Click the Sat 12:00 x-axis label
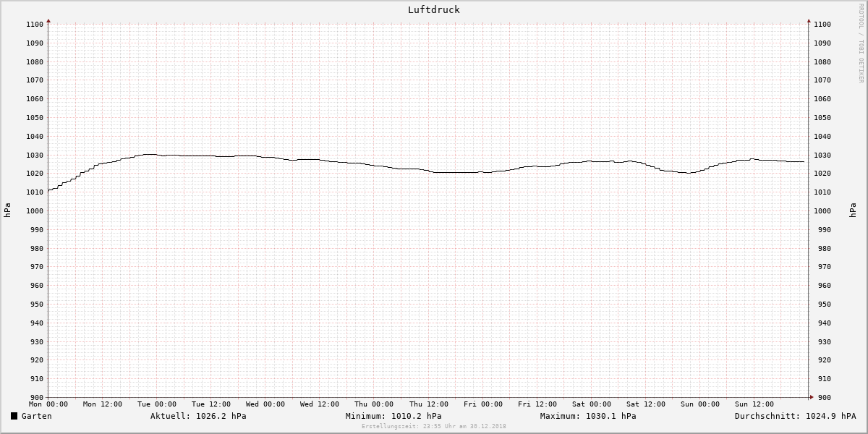This screenshot has height=434, width=868. [646, 404]
